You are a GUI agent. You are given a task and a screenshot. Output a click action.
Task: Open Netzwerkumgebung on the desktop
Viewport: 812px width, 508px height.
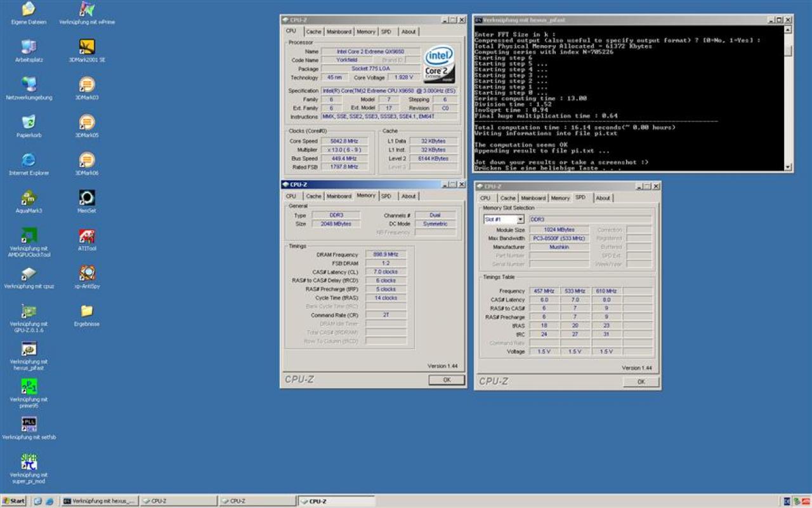coord(29,84)
